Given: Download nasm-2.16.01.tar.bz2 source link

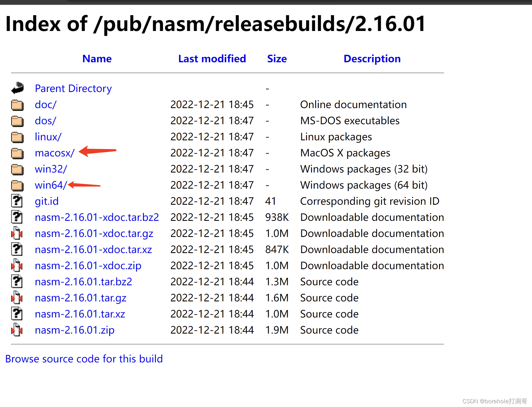Looking at the screenshot, I should [x=83, y=282].
